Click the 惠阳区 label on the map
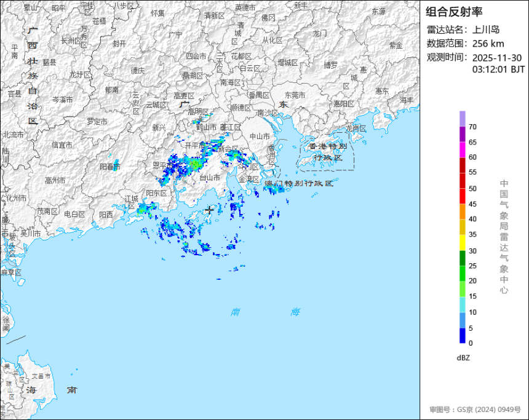This screenshot has height=420, width=529. coord(344,104)
